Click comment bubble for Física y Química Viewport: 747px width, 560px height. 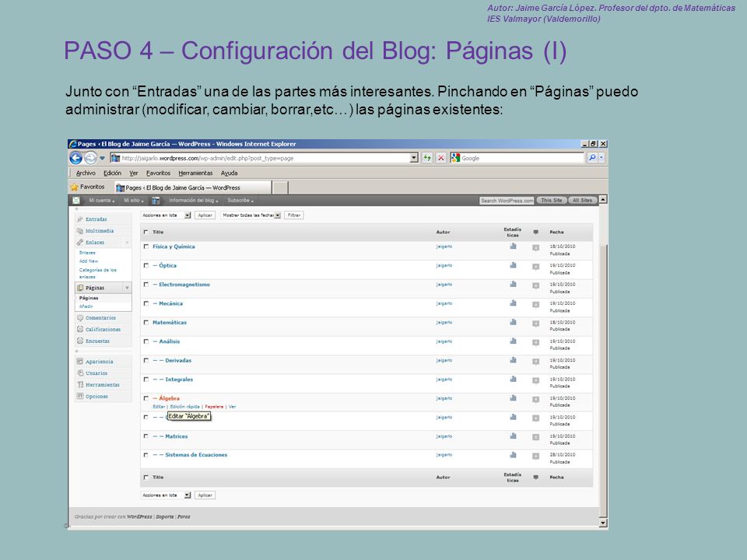[x=536, y=247]
